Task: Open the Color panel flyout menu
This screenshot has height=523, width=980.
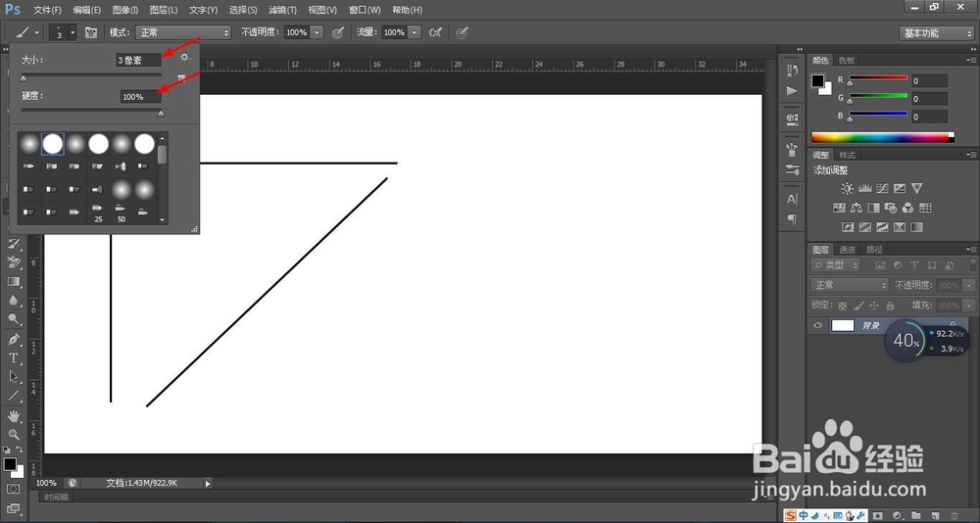Action: (971, 60)
